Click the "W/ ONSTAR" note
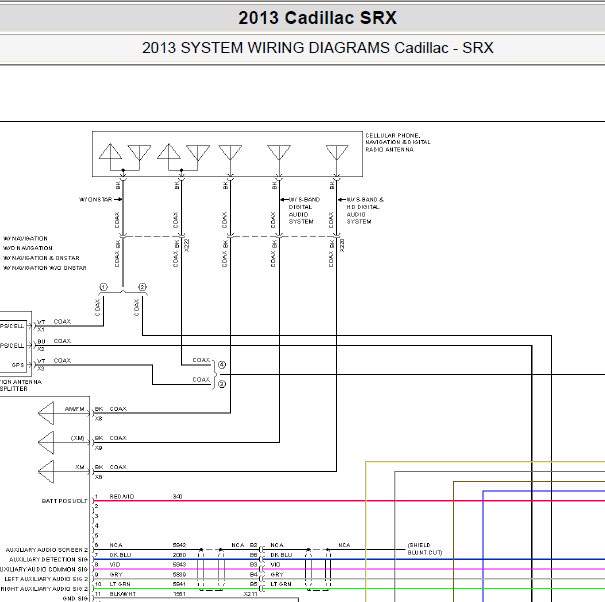This screenshot has width=605, height=602. click(95, 200)
